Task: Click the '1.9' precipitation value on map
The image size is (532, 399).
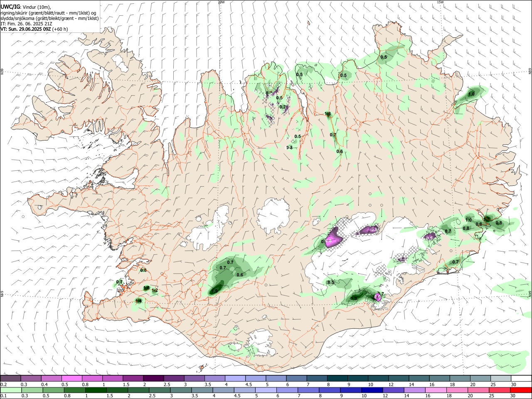Action: click(x=214, y=292)
